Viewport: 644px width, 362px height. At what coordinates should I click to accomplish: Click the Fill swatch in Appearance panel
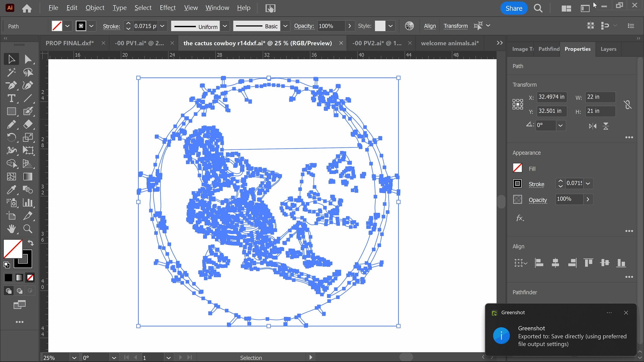pyautogui.click(x=517, y=168)
